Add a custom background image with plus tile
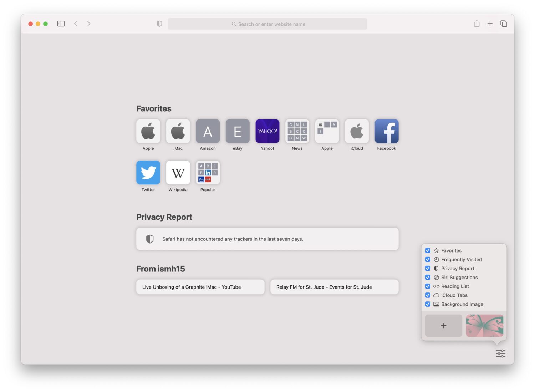 click(x=444, y=326)
